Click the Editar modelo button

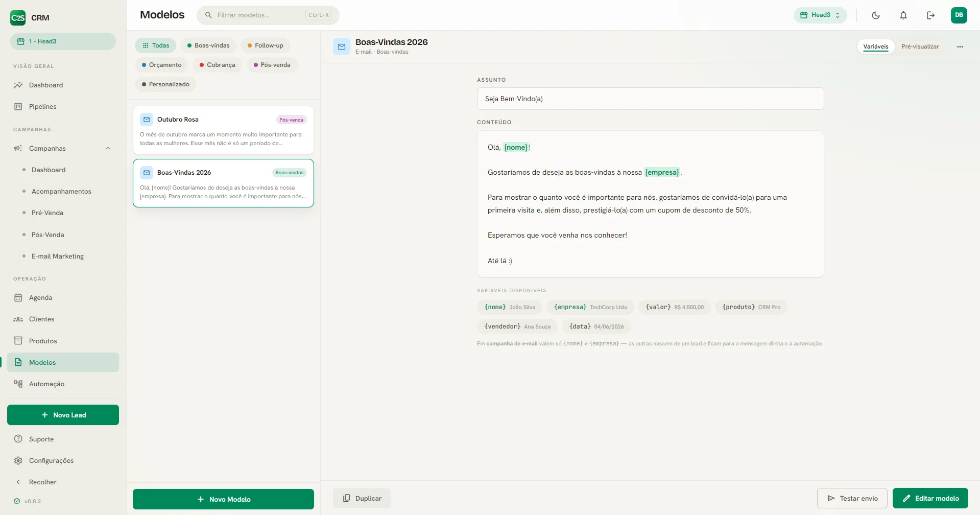pos(930,498)
